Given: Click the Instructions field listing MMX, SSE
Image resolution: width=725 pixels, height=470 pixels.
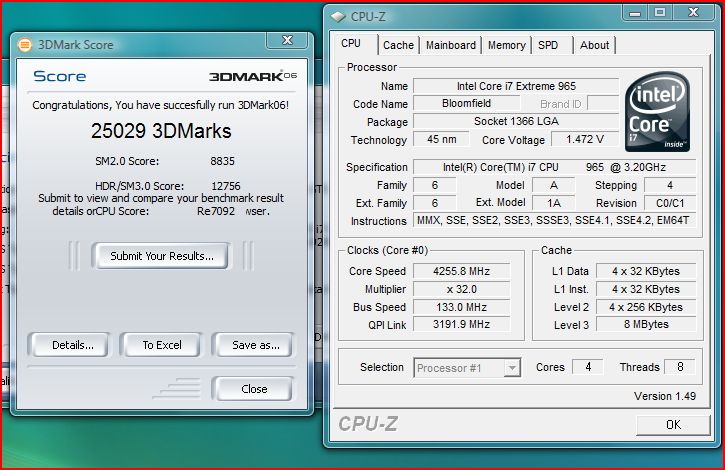Looking at the screenshot, I should pos(554,221).
